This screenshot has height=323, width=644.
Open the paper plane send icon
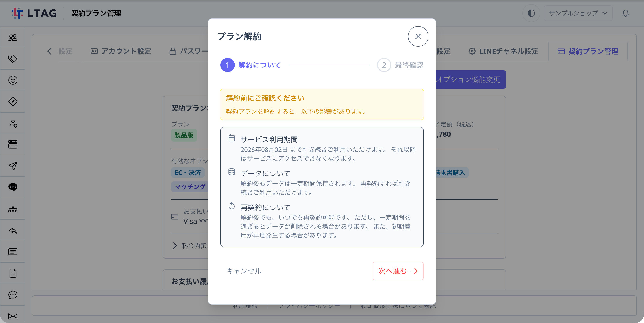click(13, 166)
